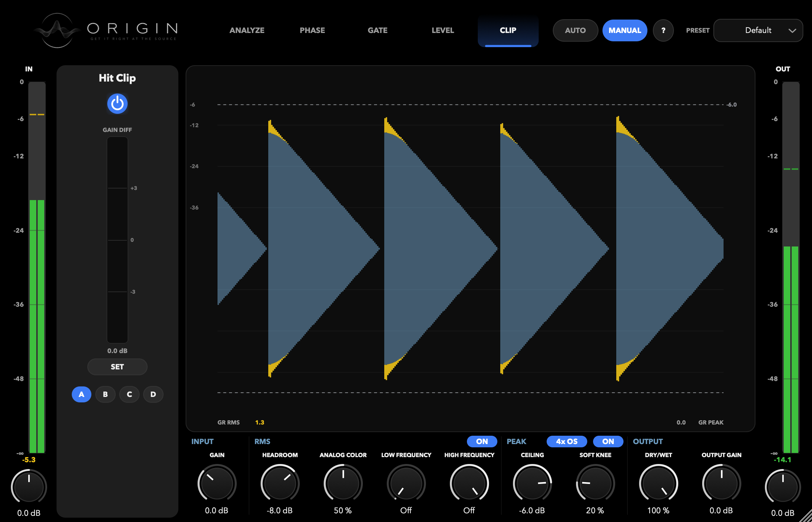Click the OUT level meter
This screenshot has width=812, height=522.
click(791, 267)
